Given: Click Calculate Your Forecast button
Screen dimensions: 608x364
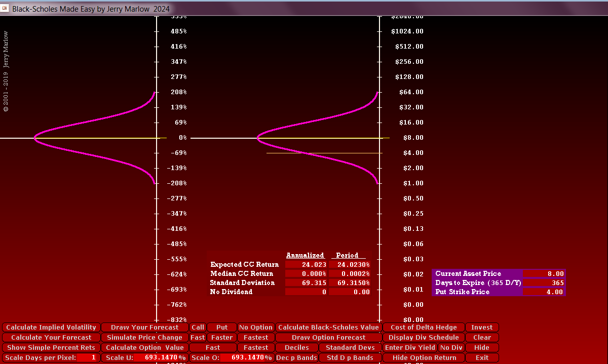Looking at the screenshot, I should 51,338.
